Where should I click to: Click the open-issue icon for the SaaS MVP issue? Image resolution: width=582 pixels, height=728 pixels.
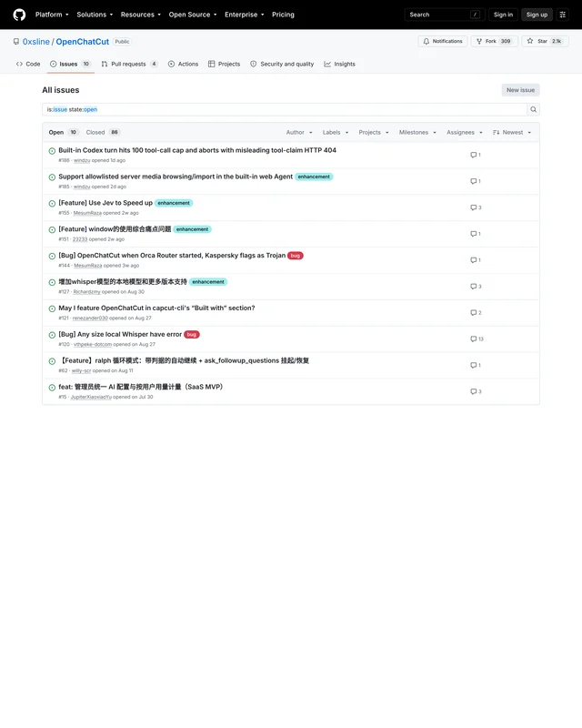(x=52, y=388)
